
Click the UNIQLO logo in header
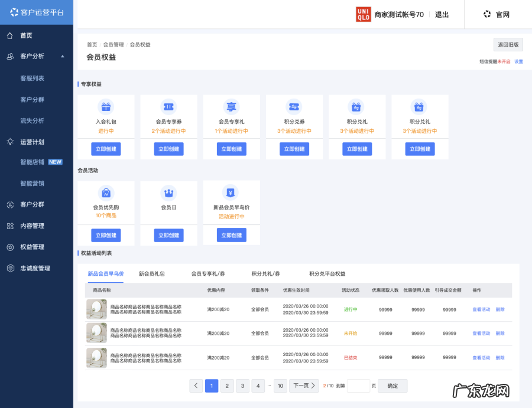363,14
